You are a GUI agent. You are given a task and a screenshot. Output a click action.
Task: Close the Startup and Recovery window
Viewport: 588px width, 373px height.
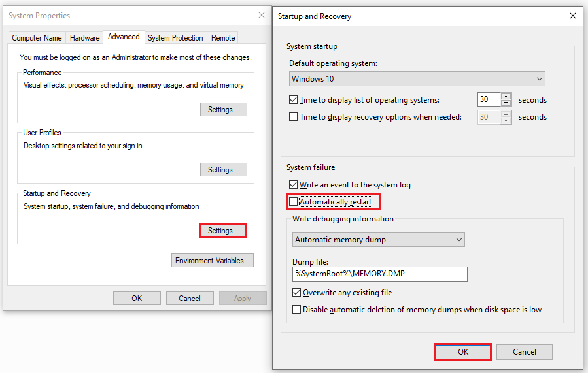coord(572,16)
